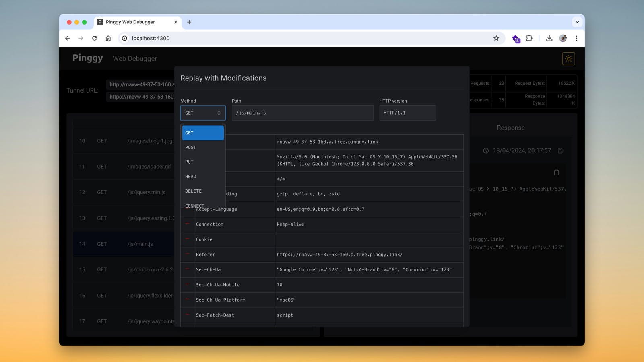Choose PUT from the method list

(x=203, y=162)
